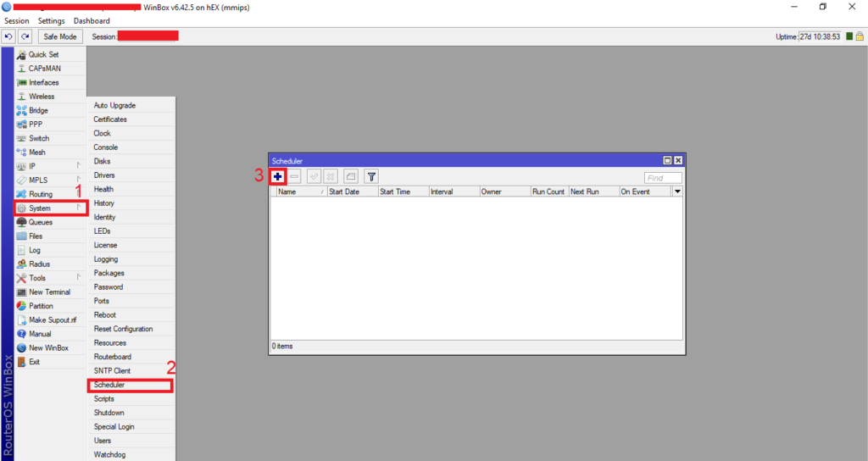Click the Enable checkmark icon in Scheduler
This screenshot has height=461, width=868.
pos(314,176)
